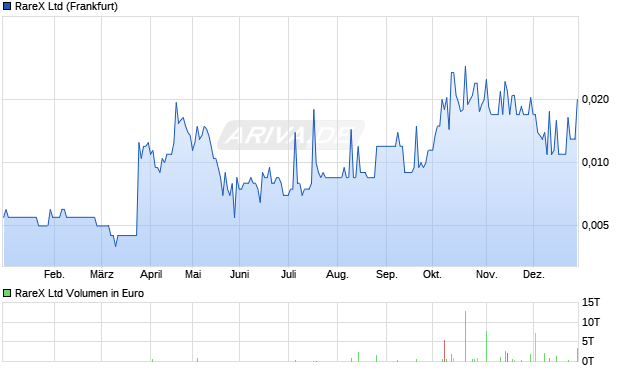Click the 0,005 price axis value
Viewport: 620px width, 371px height.
[x=595, y=226]
